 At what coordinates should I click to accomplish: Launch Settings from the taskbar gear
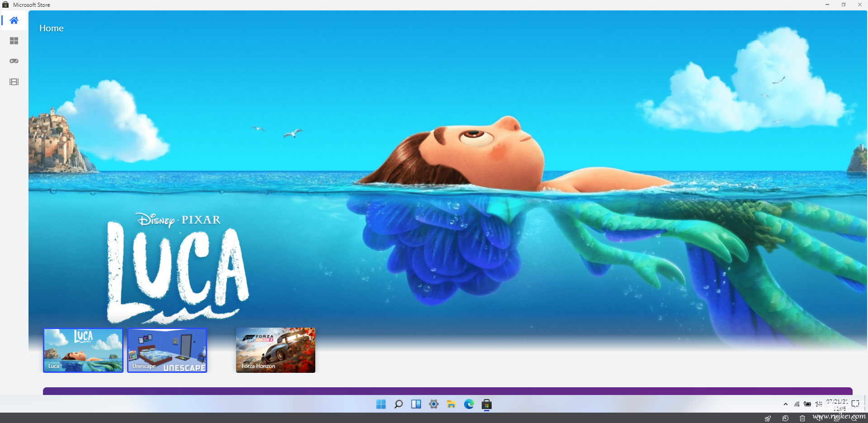434,404
